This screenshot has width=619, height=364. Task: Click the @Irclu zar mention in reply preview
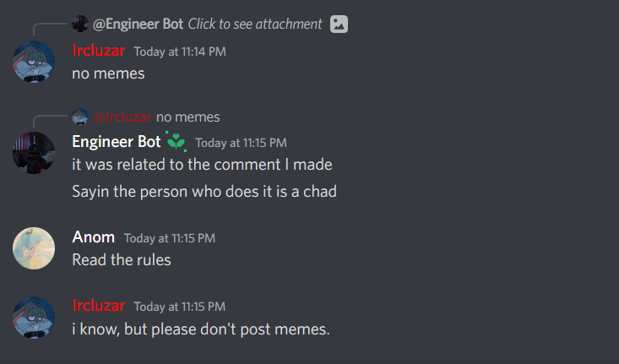(x=122, y=117)
